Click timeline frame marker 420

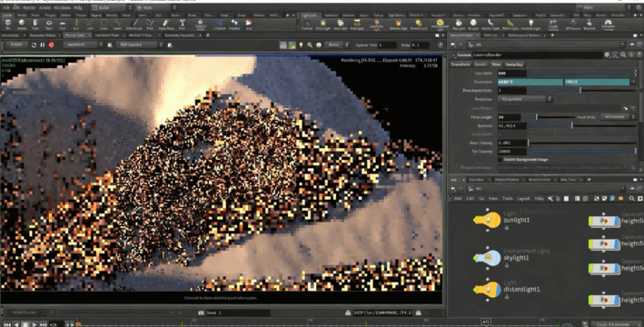pos(486,322)
